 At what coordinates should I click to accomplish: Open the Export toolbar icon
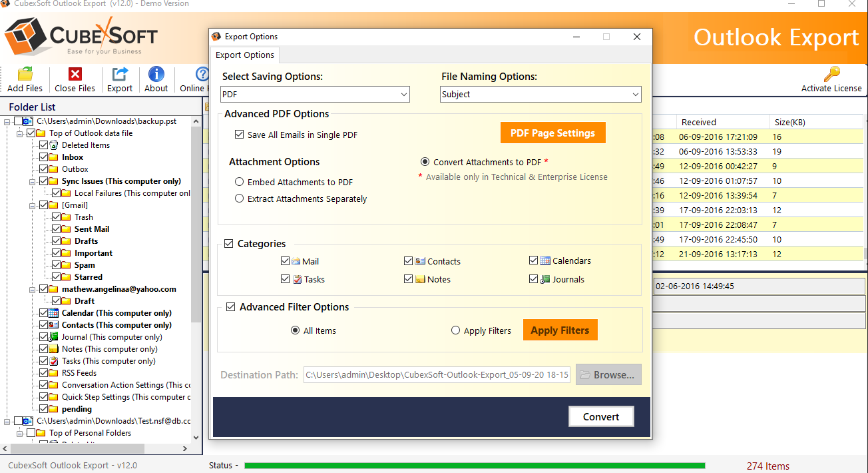120,75
